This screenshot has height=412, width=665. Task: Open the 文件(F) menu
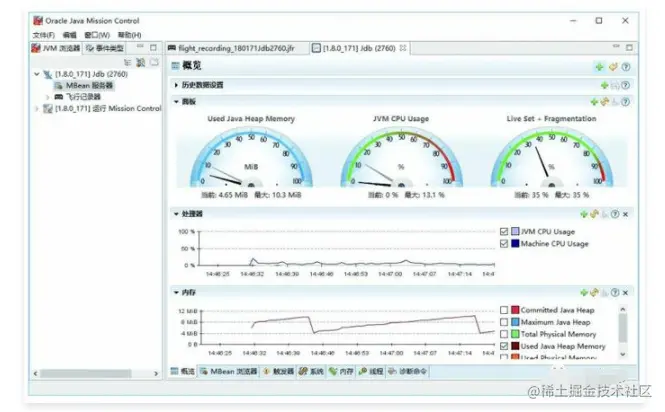pos(44,35)
